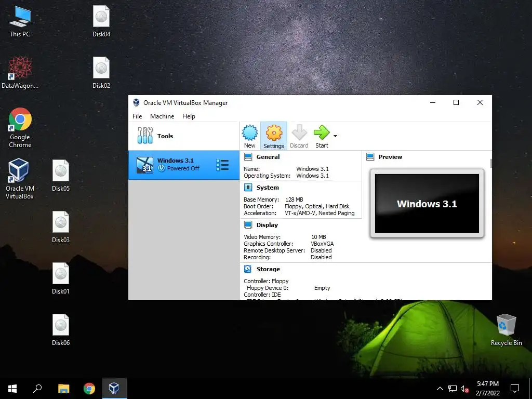Click Boot Order Floppy, Optical, Hard Disk
The width and height of the screenshot is (532, 399).
coord(317,206)
